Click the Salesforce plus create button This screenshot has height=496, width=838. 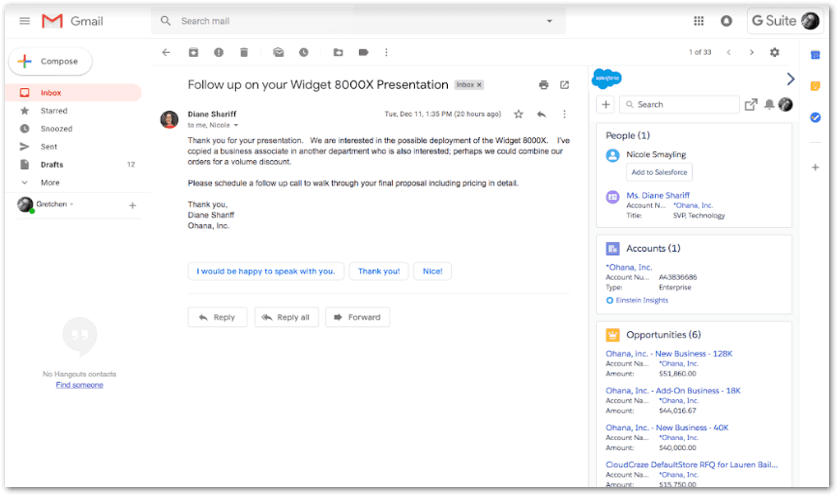coord(606,104)
